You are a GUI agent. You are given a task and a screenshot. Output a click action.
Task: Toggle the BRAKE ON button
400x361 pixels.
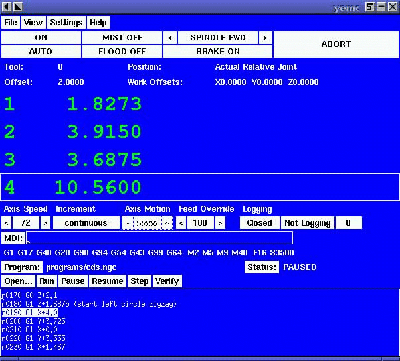point(218,51)
